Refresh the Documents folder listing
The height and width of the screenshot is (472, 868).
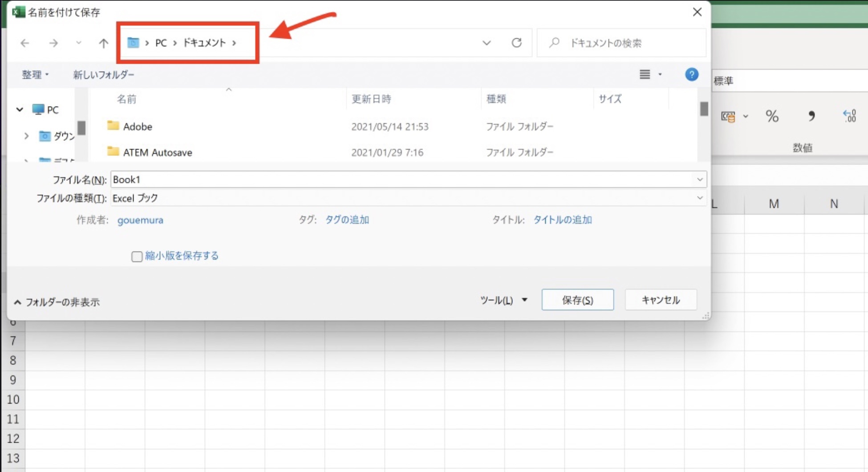click(x=516, y=43)
